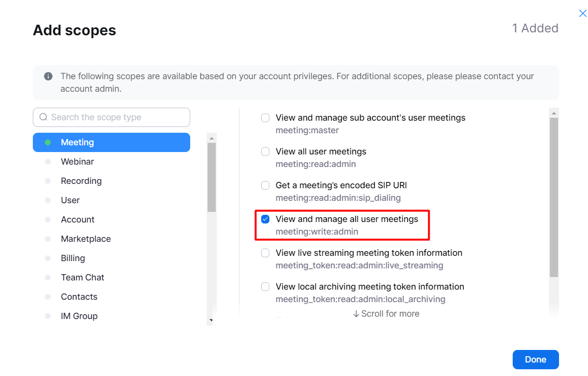Click the green dot beside Meeting

click(48, 142)
